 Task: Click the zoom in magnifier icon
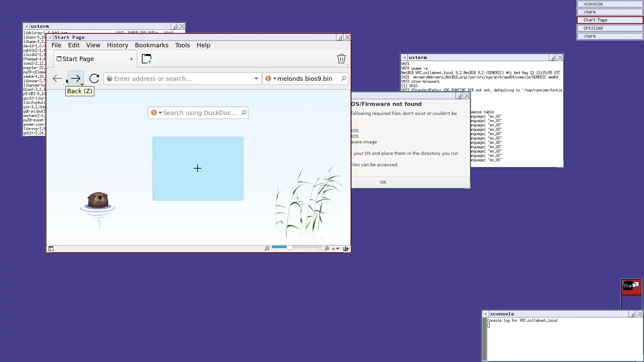click(x=327, y=249)
